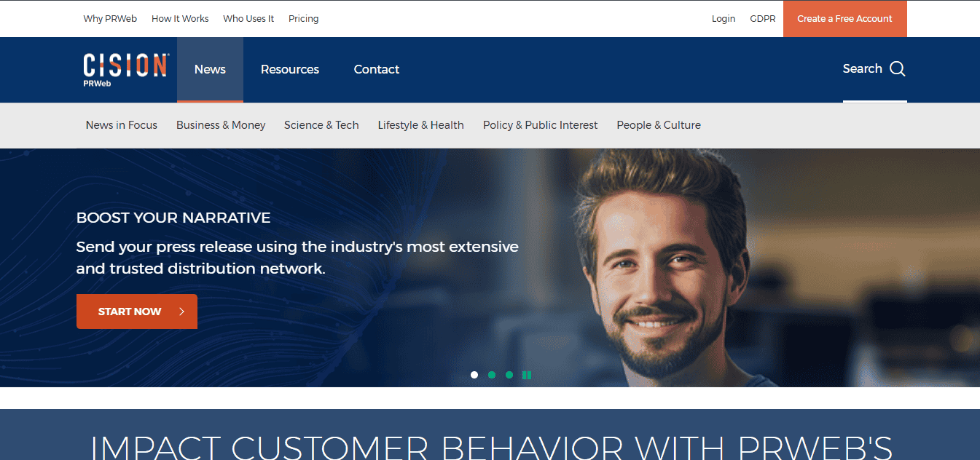The width and height of the screenshot is (980, 460).
Task: Expand the Science & Tech category
Action: pos(321,125)
